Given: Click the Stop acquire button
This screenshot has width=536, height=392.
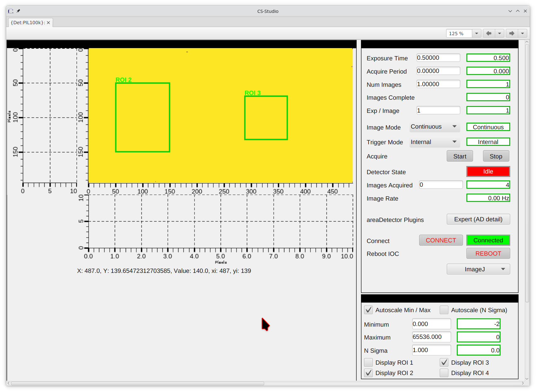Looking at the screenshot, I should point(496,156).
